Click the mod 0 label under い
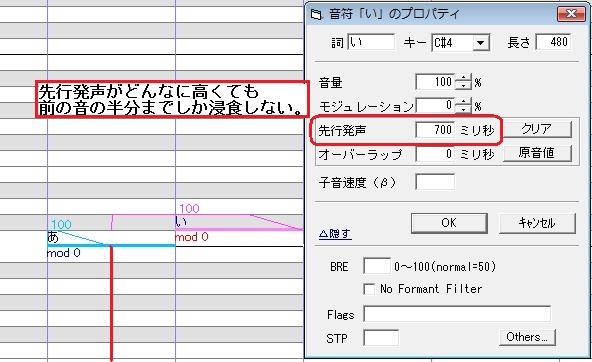 (x=191, y=237)
